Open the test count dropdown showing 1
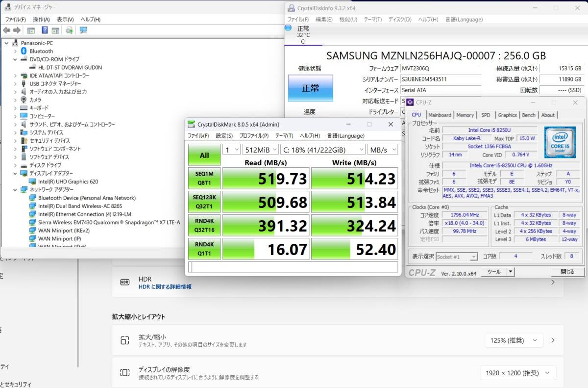 (231, 150)
